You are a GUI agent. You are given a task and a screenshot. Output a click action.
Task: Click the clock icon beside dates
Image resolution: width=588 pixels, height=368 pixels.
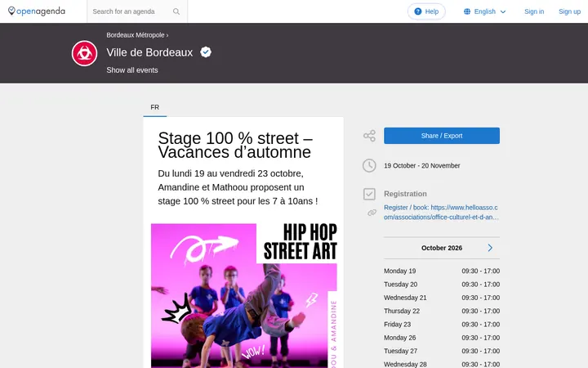point(369,165)
